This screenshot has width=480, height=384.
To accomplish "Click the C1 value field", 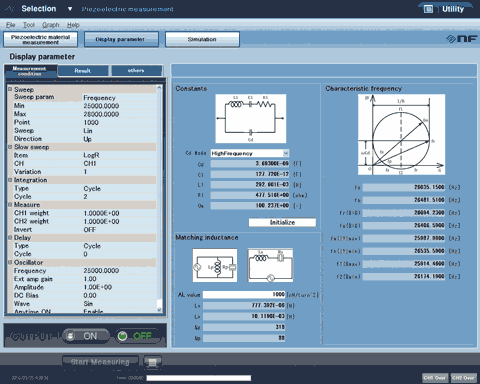I will click(250, 174).
